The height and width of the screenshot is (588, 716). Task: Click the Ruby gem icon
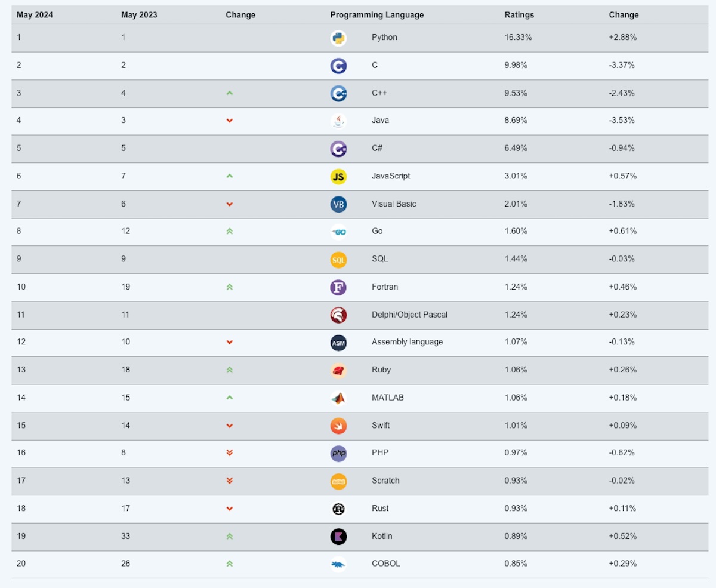click(338, 370)
